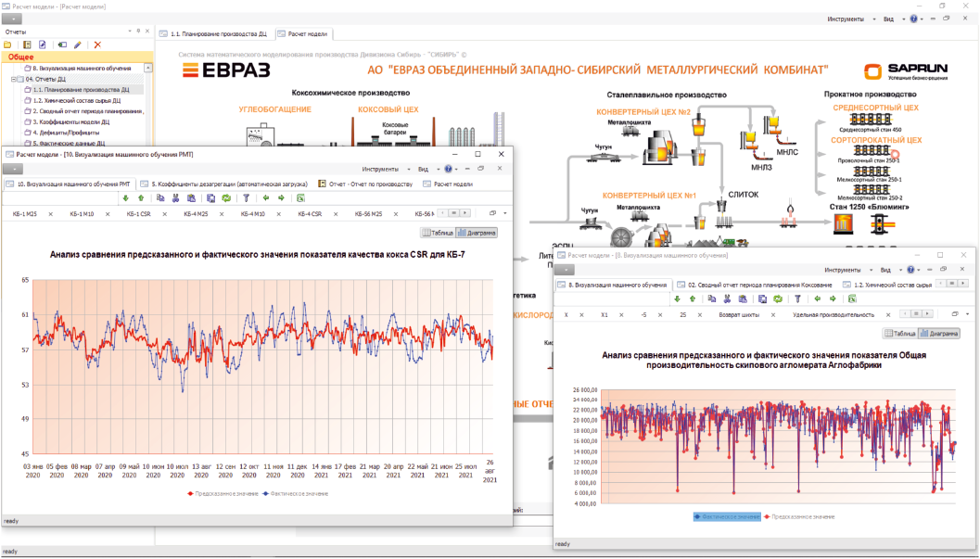Click the paste icon in РМТ window toolbar
The width and height of the screenshot is (980, 559).
[x=191, y=198]
